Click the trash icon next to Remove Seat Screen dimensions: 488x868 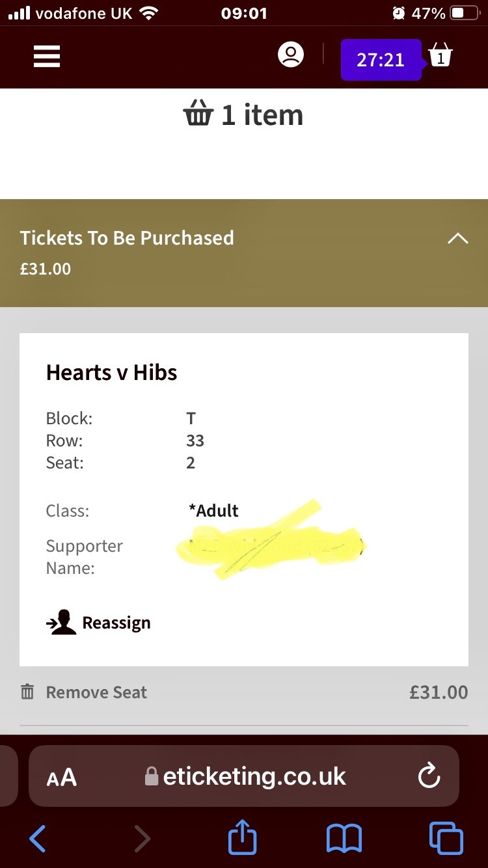(27, 692)
